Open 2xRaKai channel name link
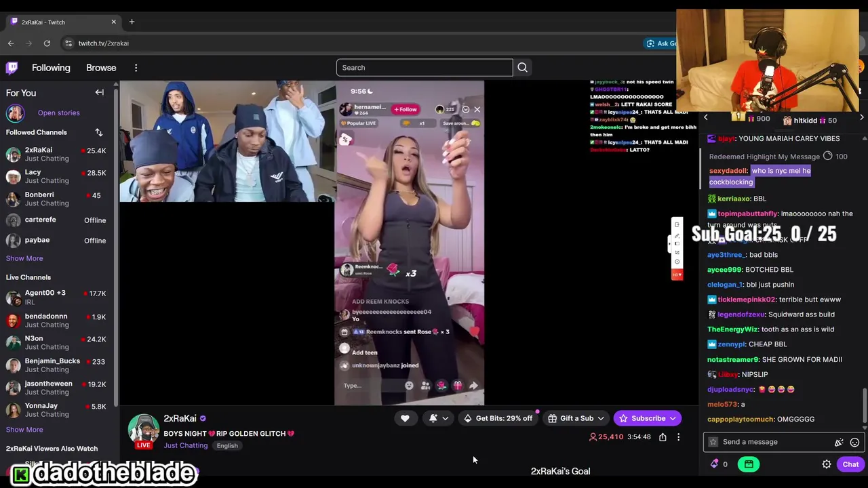 [x=180, y=419]
